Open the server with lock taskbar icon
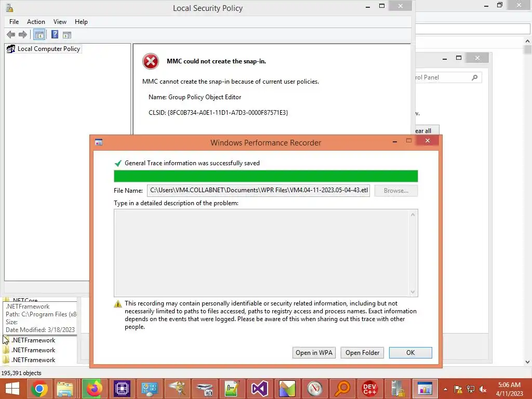532x399 pixels. point(397,389)
